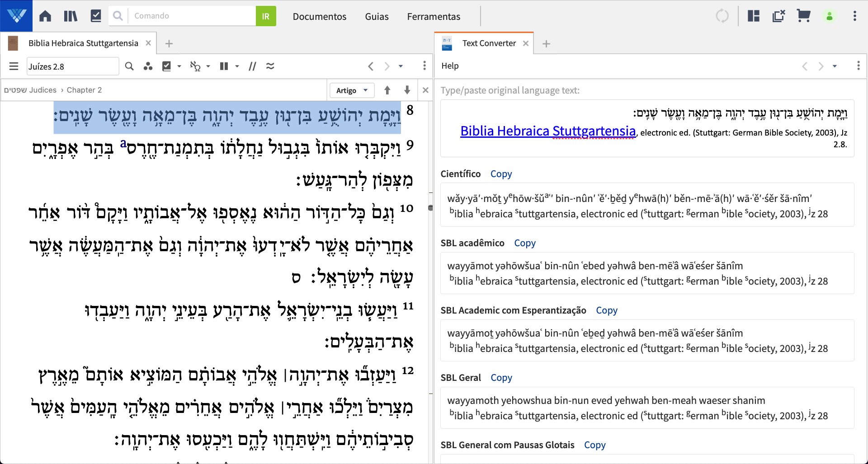Screen dimensions: 868x464
Task: Click footnote marker a in verse 9
Action: [123, 144]
